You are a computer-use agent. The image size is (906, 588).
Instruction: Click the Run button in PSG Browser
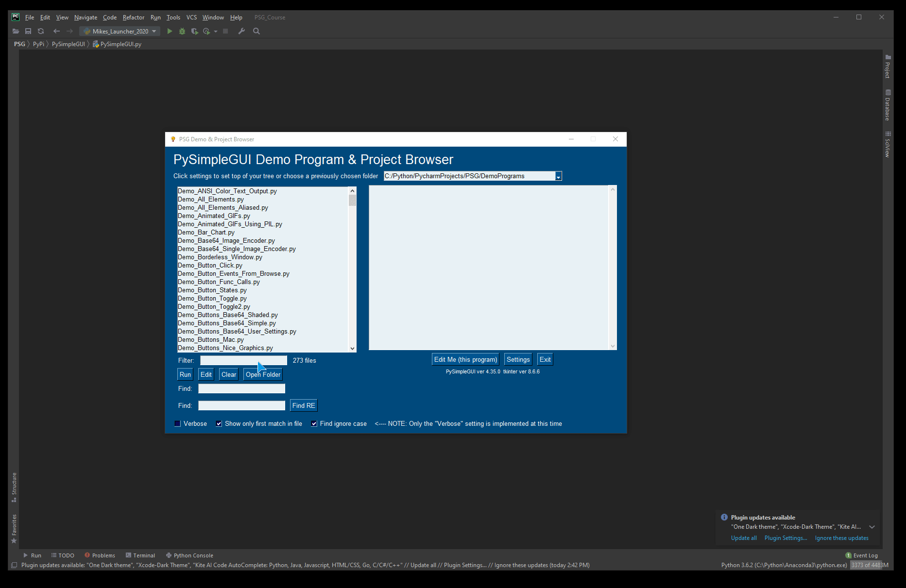185,375
